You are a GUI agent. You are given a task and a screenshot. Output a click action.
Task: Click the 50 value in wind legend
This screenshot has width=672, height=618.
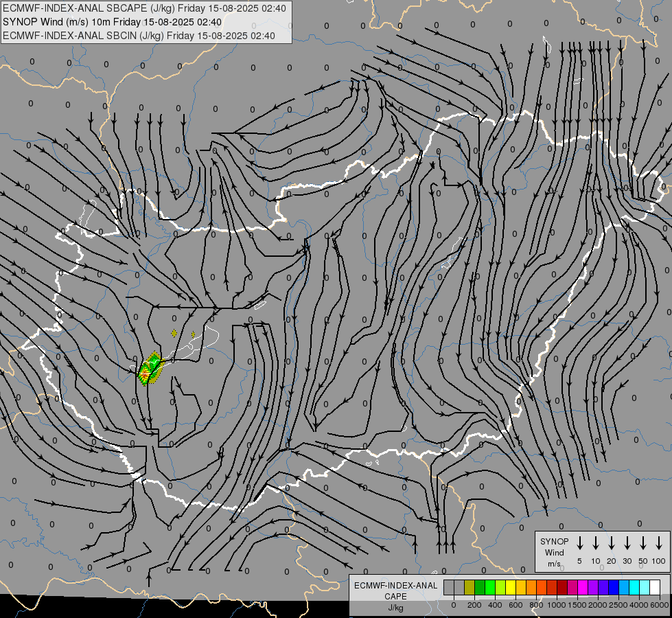[643, 561]
